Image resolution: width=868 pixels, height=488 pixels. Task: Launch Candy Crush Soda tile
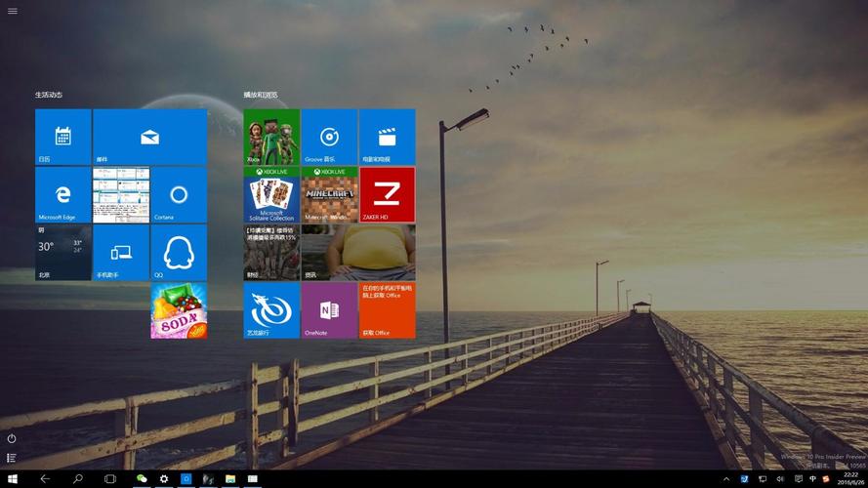coord(179,310)
